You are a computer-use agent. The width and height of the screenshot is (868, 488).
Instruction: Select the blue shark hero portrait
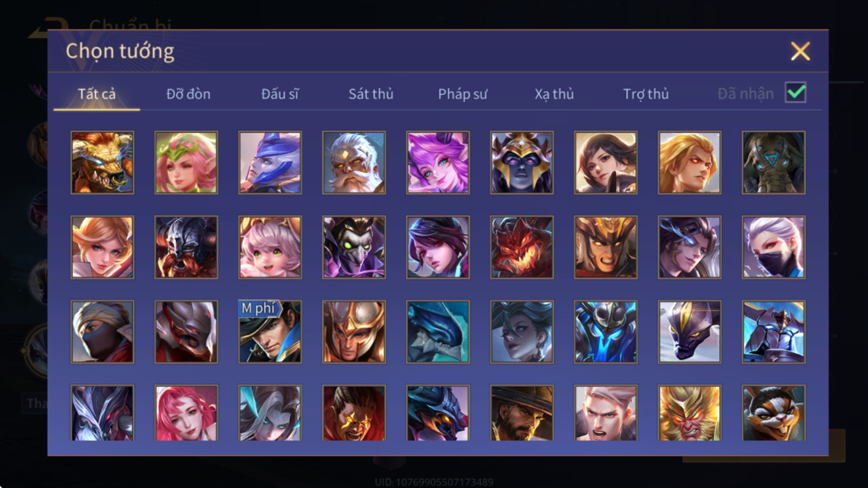pos(438,332)
